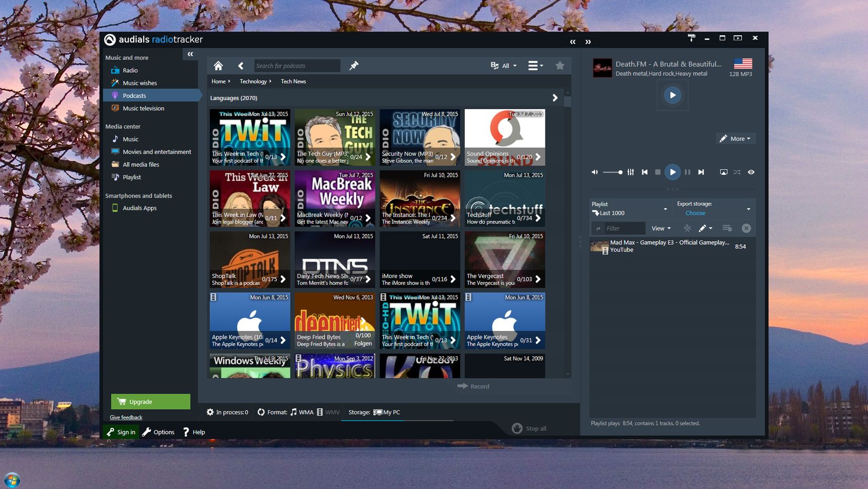Click the green Upgrade button
Image resolution: width=868 pixels, height=489 pixels.
pos(150,402)
